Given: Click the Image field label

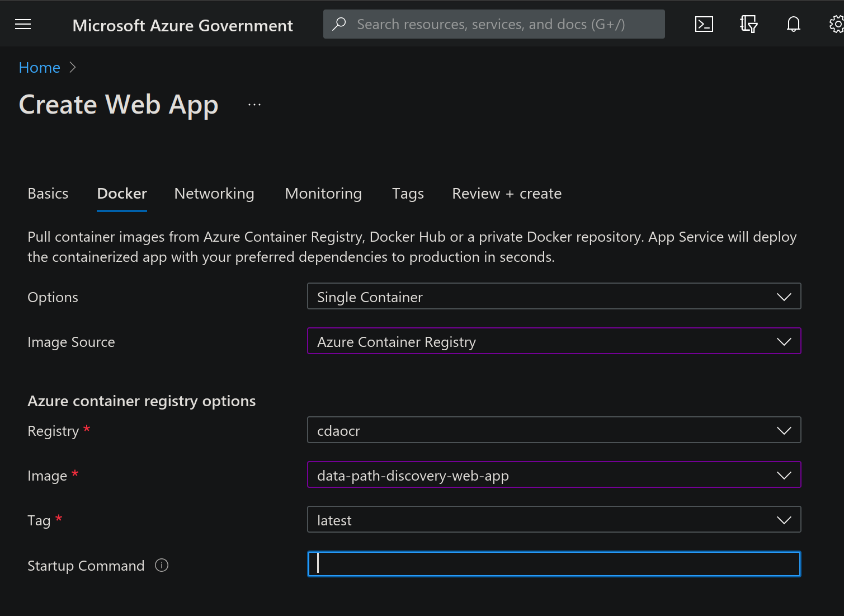Looking at the screenshot, I should tap(47, 476).
